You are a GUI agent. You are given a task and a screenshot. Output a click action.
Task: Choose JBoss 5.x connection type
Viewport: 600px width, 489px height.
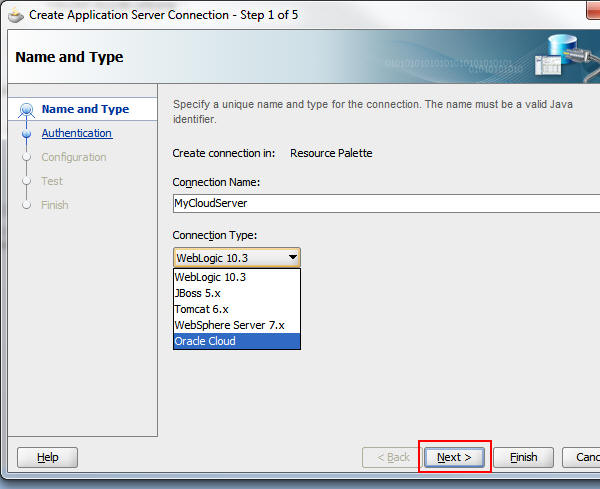point(237,293)
